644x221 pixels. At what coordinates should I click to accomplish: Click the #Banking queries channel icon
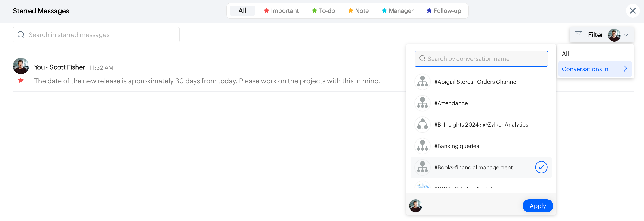click(x=422, y=146)
